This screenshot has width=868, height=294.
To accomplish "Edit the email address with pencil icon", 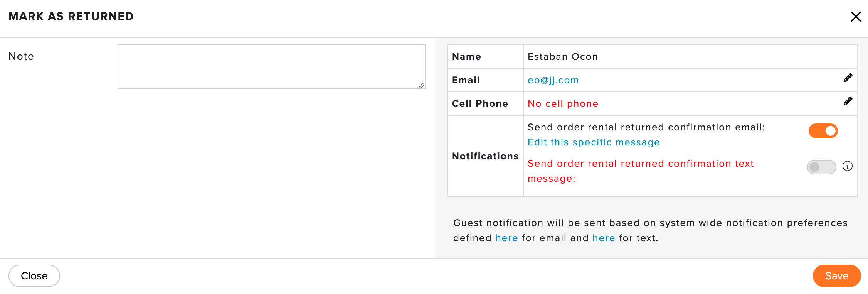I will [848, 78].
